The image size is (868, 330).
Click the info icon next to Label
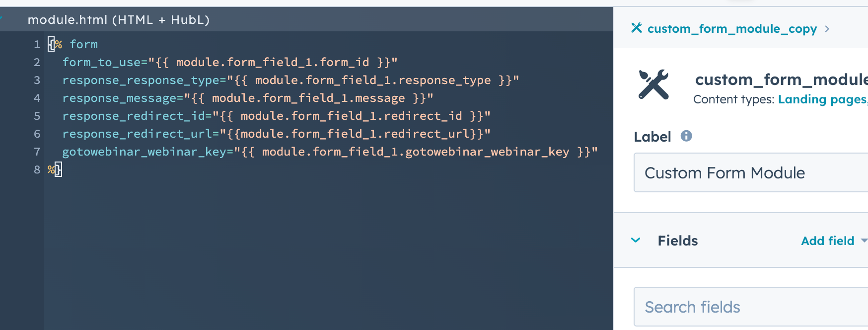pyautogui.click(x=687, y=136)
